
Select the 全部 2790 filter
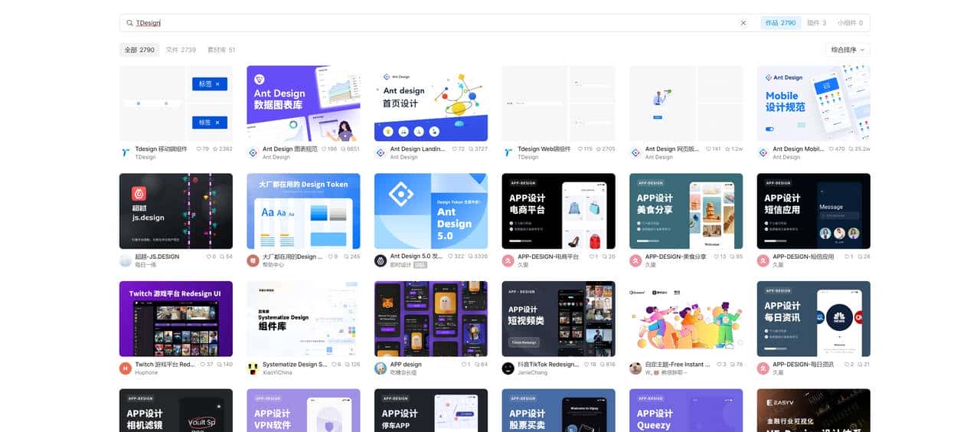139,50
